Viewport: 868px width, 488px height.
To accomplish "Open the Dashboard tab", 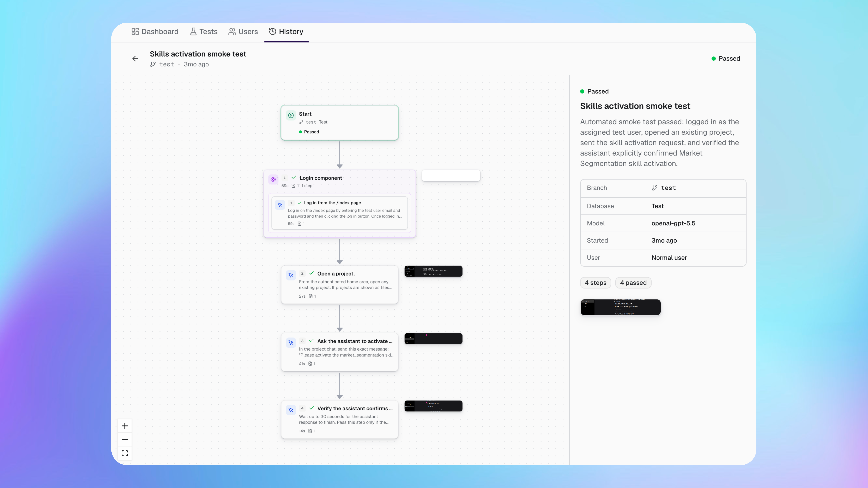I will point(155,32).
